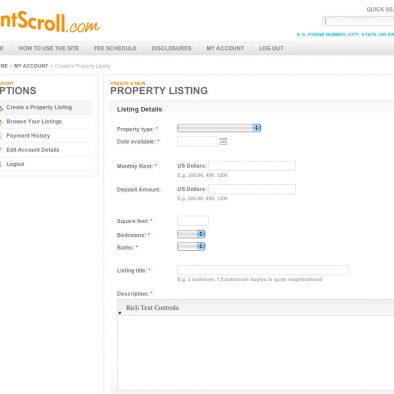The width and height of the screenshot is (394, 394).
Task: Open the date picker calendar icon
Action: tap(223, 142)
